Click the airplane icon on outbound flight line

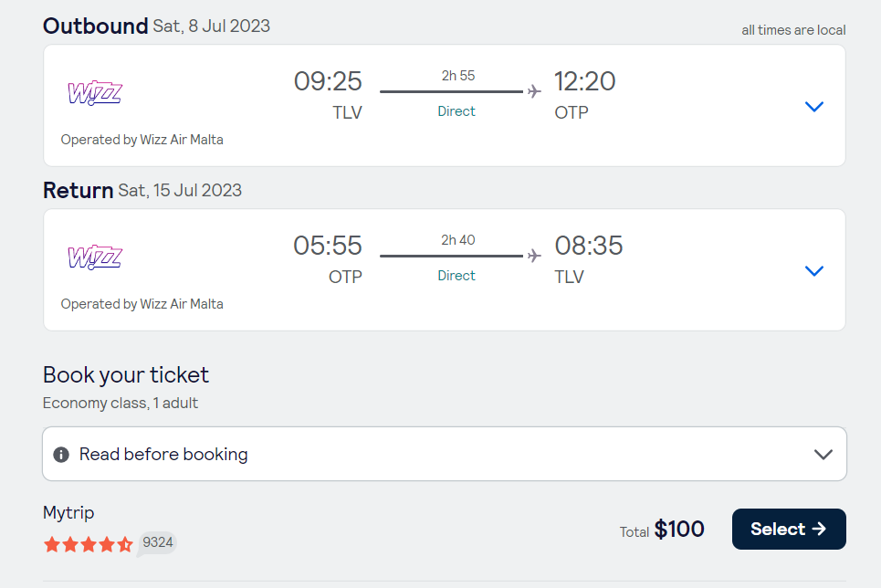[x=534, y=91]
